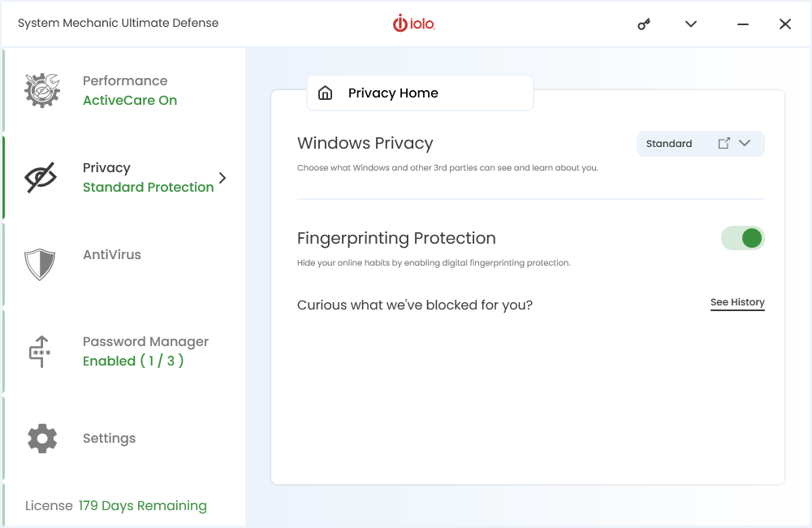Select the Performance ActiveCare icon
812x528 pixels.
coord(41,89)
